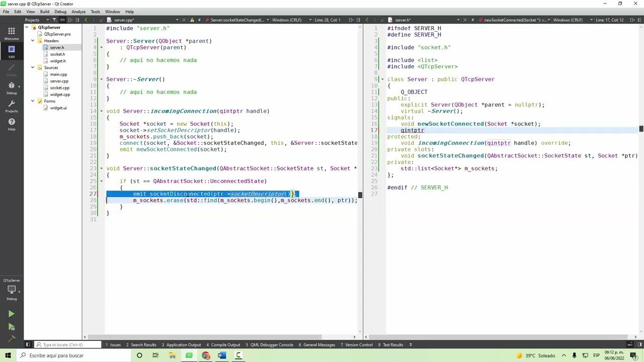Open the Edit menu
This screenshot has height=362, width=644.
18,12
